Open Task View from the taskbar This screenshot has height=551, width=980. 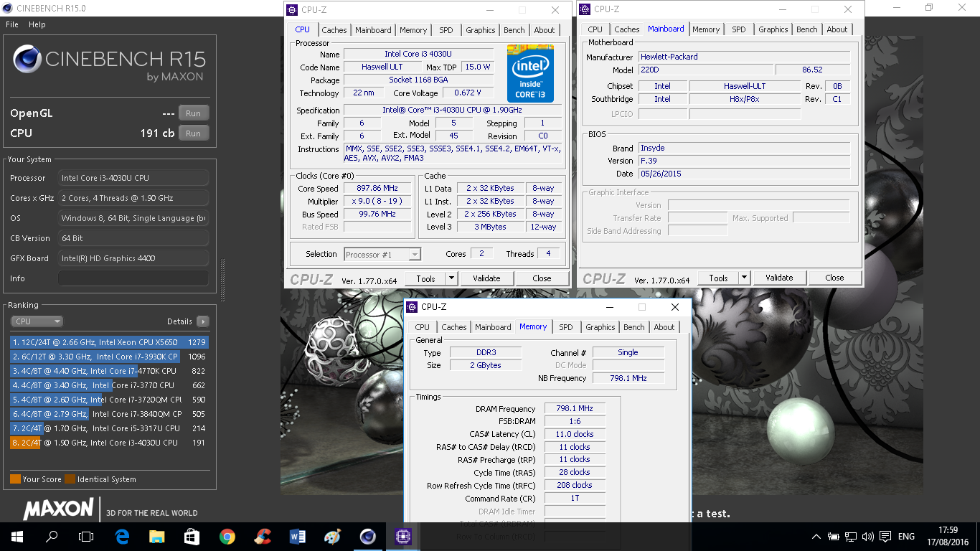click(x=86, y=536)
